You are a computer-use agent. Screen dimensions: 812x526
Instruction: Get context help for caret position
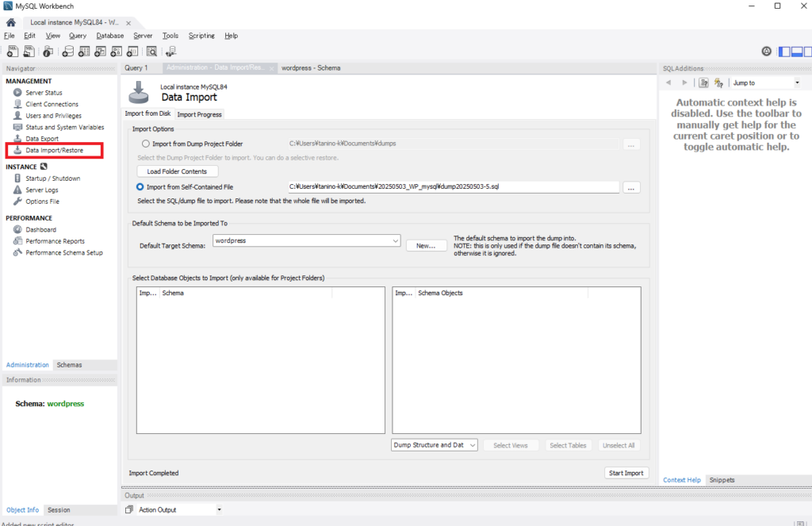tap(703, 83)
